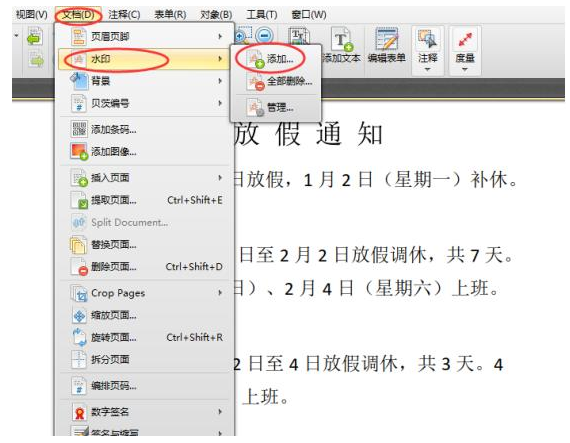
Task: Open the 表单(R) menu
Action: [x=170, y=15]
